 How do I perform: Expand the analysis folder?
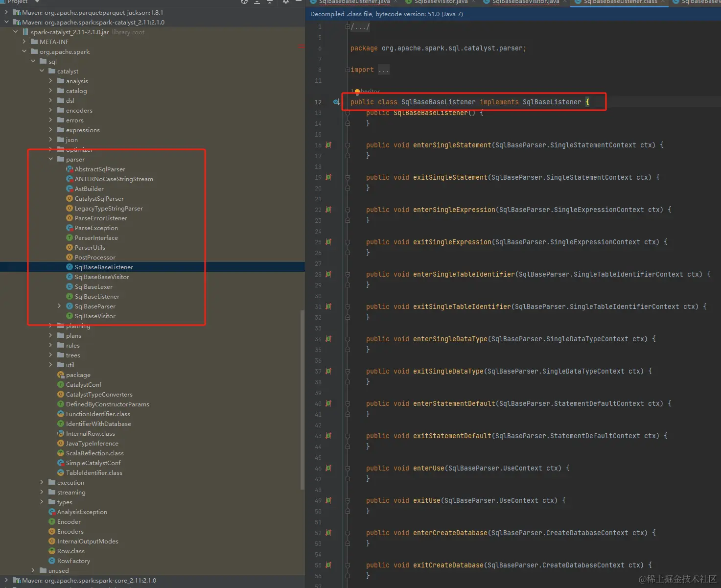click(51, 81)
